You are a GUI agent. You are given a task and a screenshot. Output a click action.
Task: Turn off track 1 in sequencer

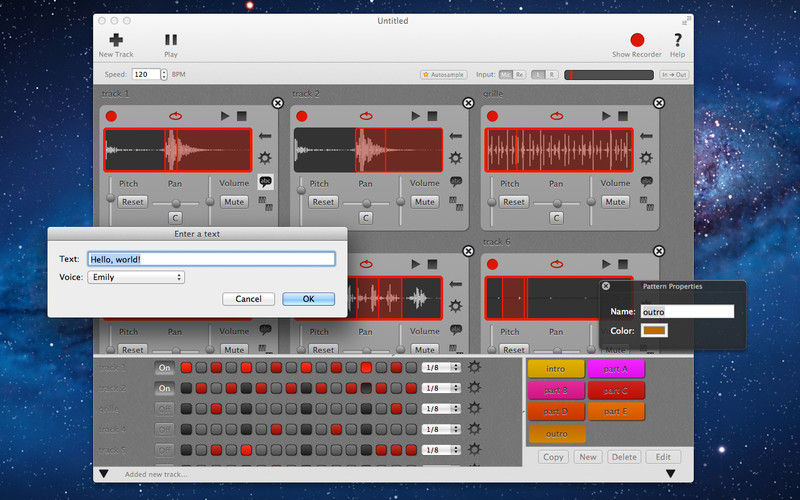click(164, 367)
